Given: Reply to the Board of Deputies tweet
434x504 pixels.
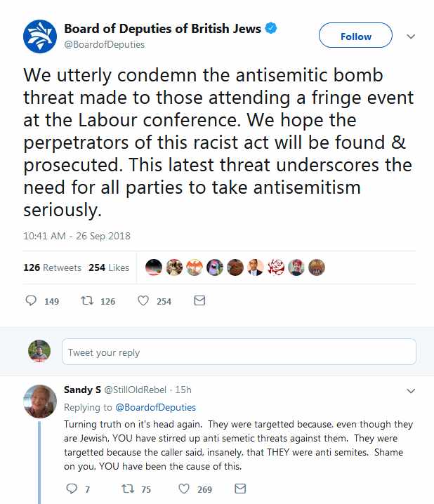Looking at the screenshot, I should [31, 301].
